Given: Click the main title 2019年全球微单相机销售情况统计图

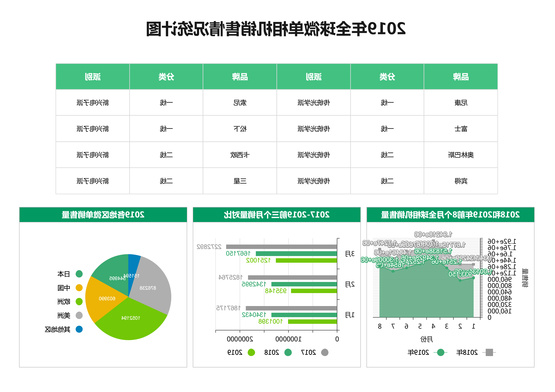Looking at the screenshot, I should [x=276, y=29].
